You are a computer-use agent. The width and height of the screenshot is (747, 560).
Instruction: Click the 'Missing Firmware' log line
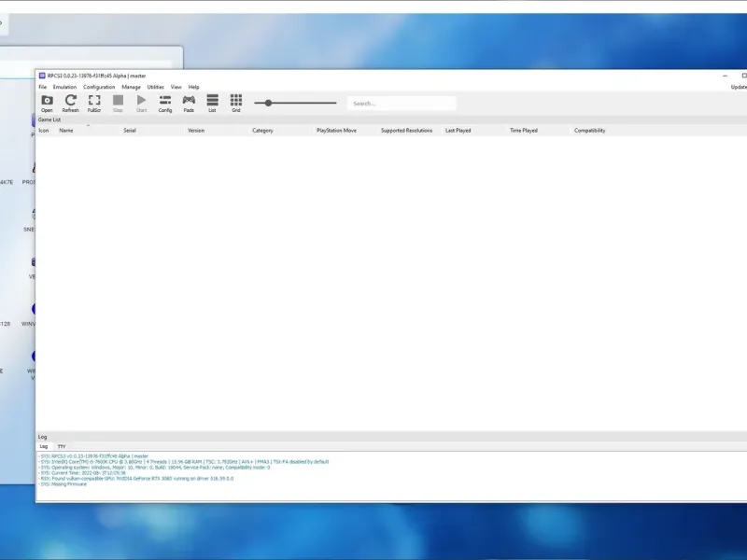click(63, 484)
